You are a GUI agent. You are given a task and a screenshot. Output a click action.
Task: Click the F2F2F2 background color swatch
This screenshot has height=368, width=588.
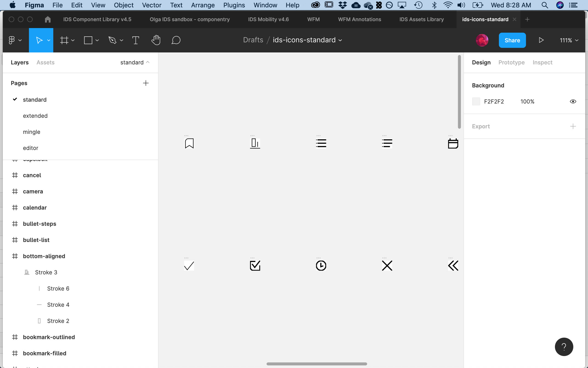pos(476,101)
